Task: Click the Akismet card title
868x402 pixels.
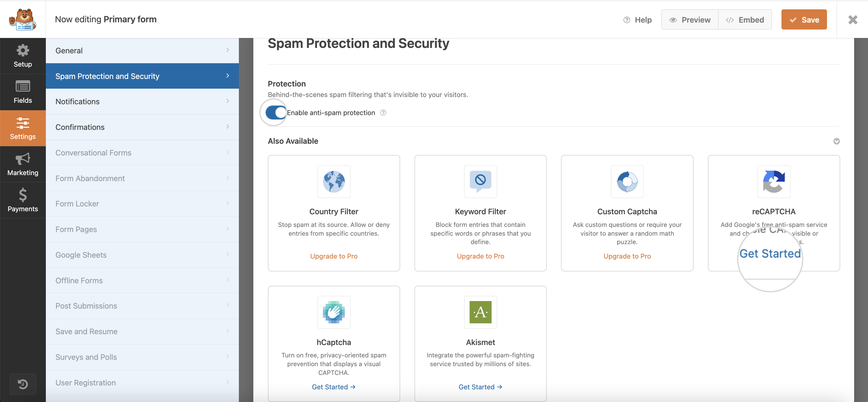Action: 480,342
